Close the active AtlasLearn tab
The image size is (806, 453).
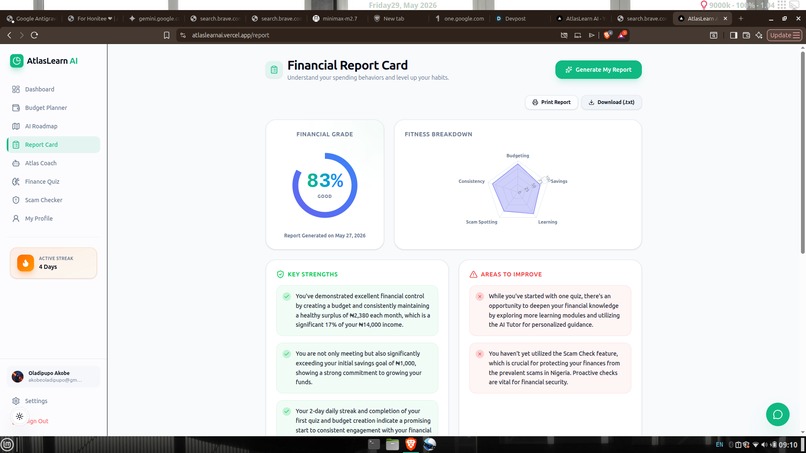tap(725, 19)
